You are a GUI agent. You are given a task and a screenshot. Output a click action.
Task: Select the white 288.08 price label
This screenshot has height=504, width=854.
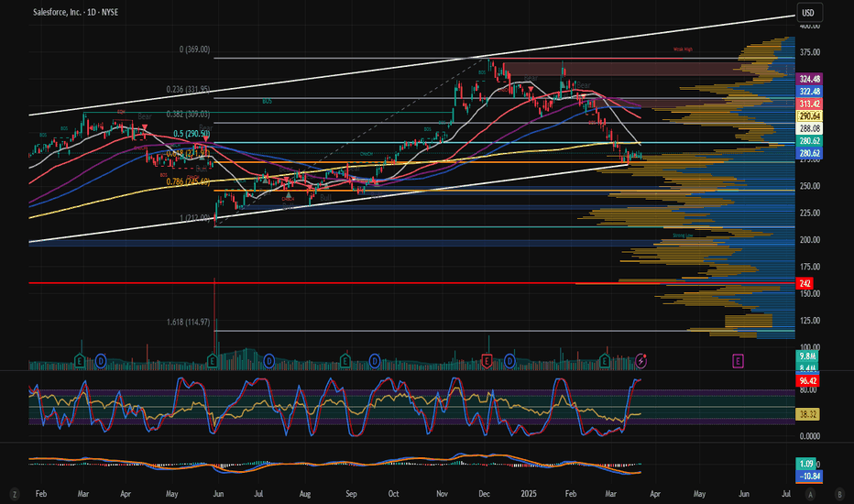[x=809, y=128]
